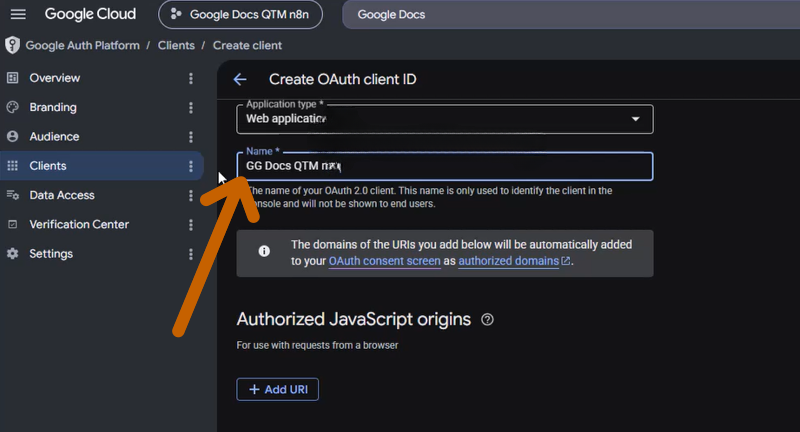Image resolution: width=800 pixels, height=432 pixels.
Task: Click the Create OAuth client ID heading
Action: tap(342, 80)
